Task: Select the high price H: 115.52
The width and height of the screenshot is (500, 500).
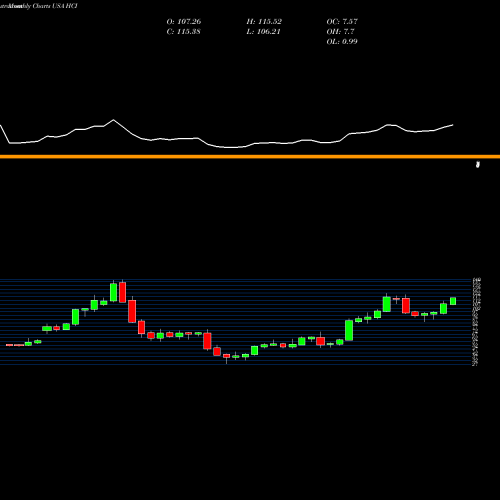Action: point(264,21)
